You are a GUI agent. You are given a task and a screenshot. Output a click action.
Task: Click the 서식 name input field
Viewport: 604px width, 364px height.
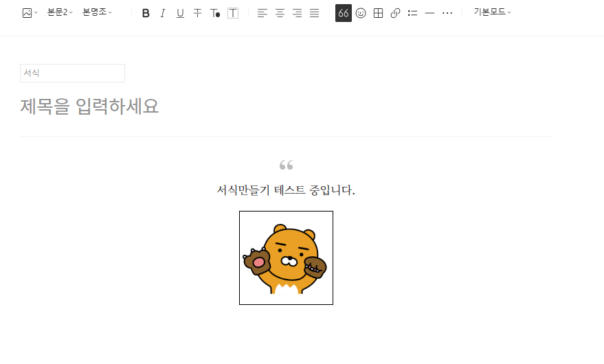pyautogui.click(x=72, y=73)
